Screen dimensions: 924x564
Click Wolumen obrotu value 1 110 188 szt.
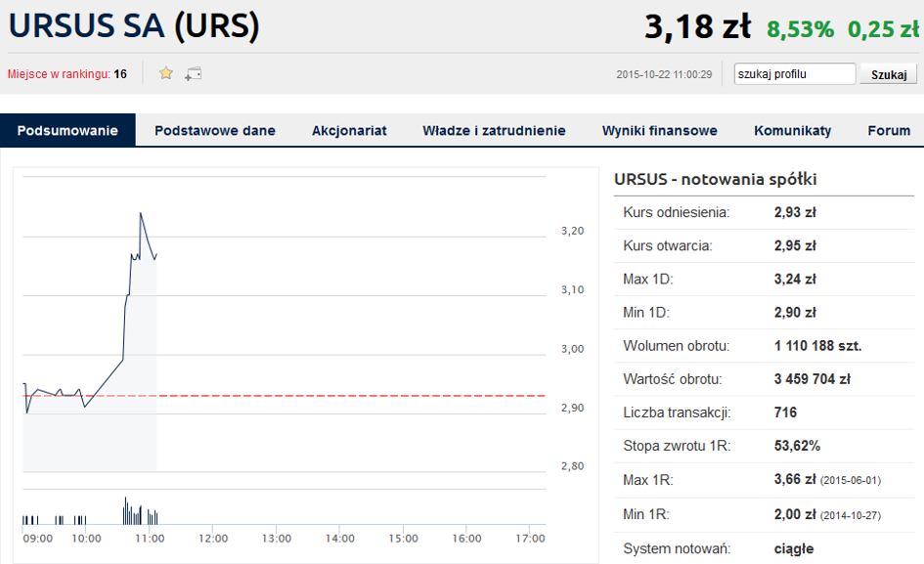click(x=818, y=346)
